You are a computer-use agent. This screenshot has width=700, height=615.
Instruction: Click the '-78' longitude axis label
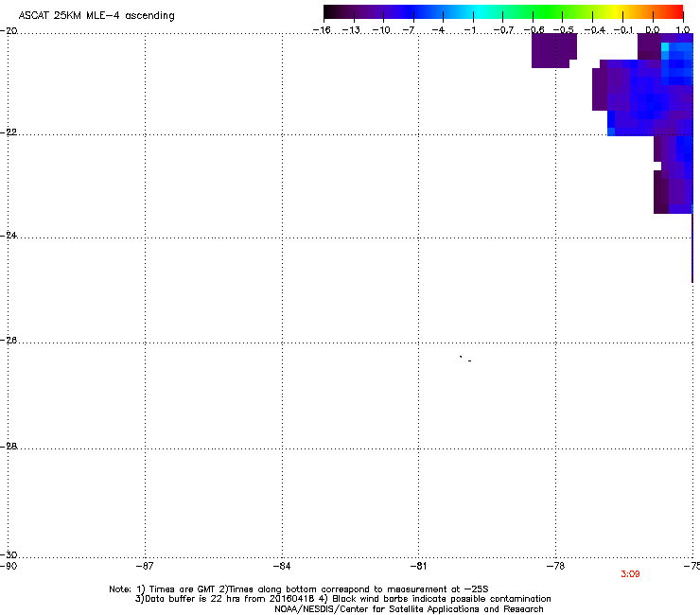coord(556,567)
